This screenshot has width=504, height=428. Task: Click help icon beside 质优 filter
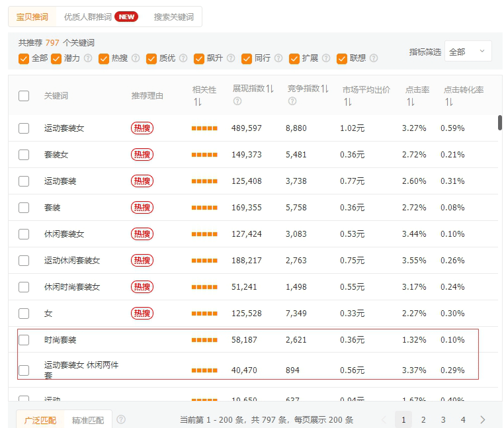point(183,58)
